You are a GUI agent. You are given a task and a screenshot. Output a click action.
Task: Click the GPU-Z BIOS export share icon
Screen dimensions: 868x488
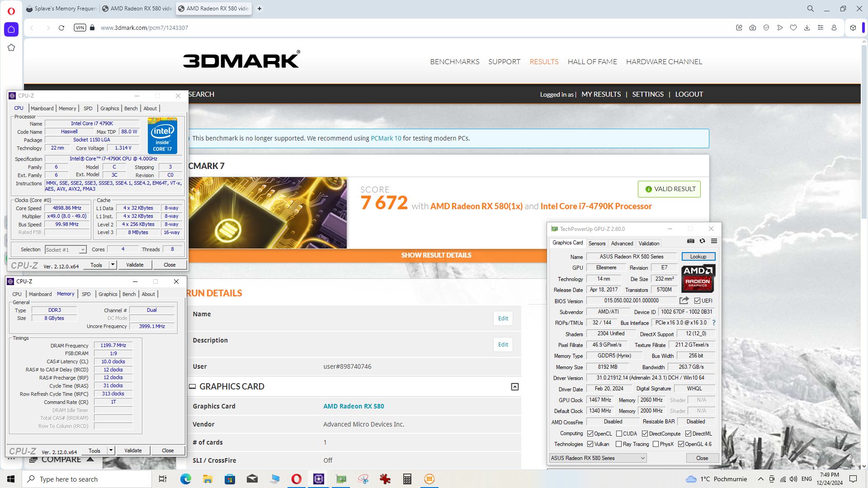[x=684, y=300]
